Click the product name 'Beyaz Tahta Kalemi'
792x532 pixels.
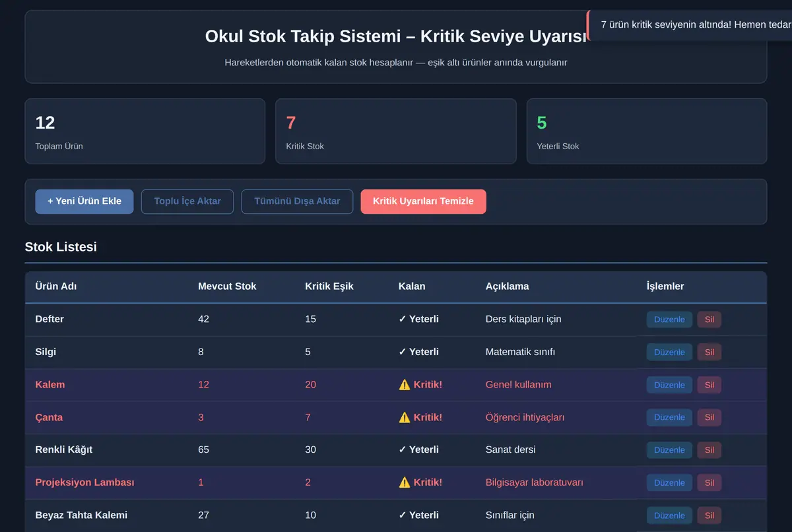tap(81, 515)
